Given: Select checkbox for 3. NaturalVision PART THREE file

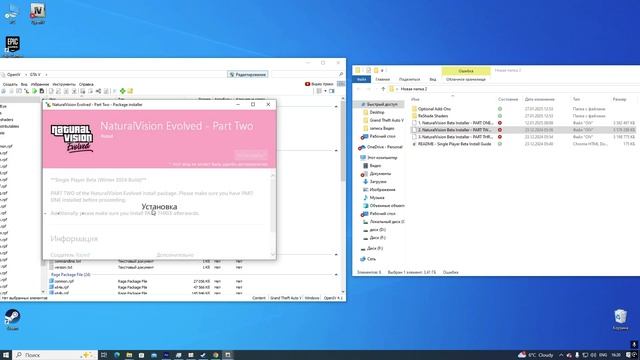Looking at the screenshot, I should point(414,137).
